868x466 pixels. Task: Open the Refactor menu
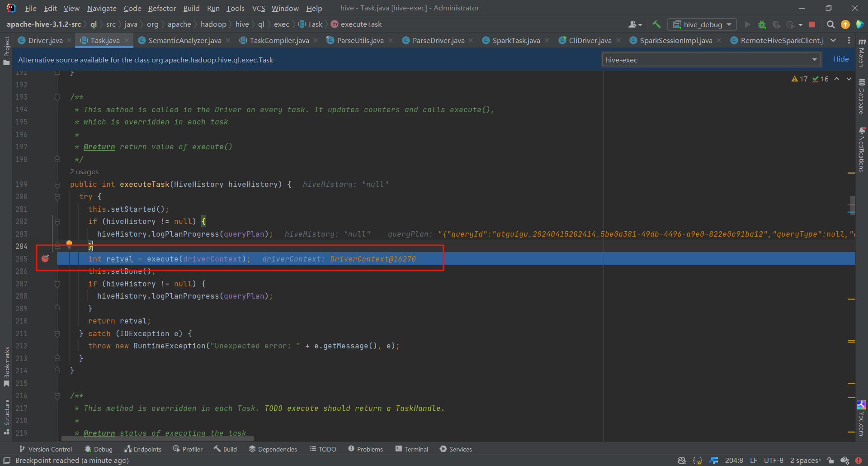tap(162, 8)
